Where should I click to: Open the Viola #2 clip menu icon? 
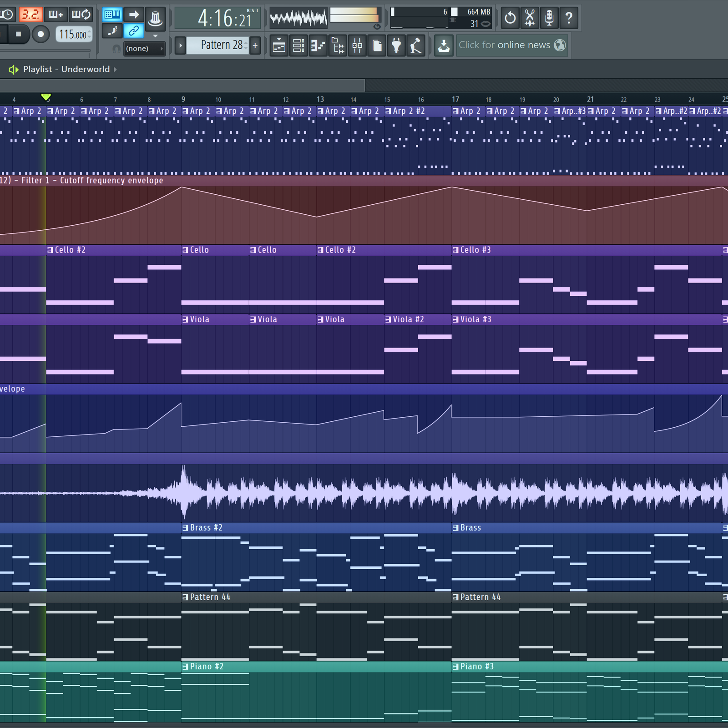[x=388, y=320]
